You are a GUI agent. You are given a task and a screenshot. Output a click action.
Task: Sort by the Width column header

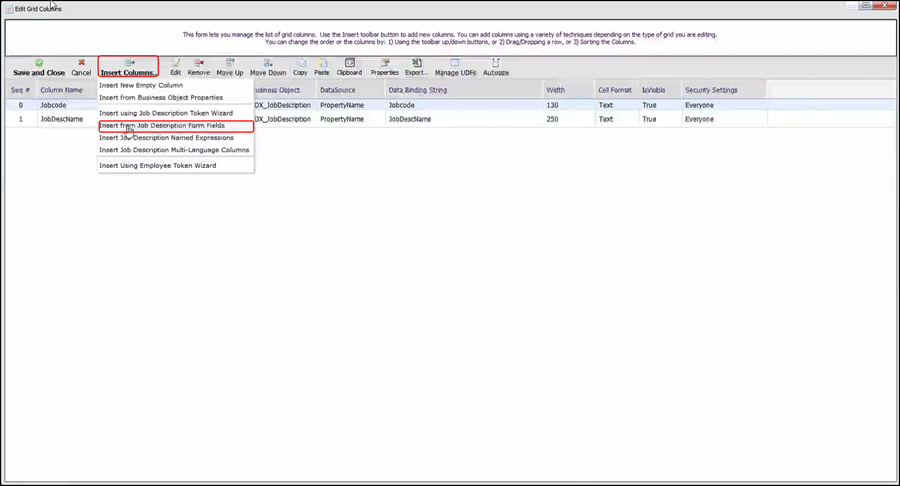click(x=555, y=90)
